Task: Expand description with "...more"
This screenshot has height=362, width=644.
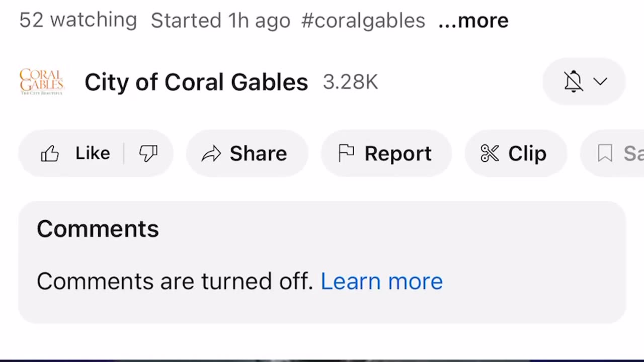Action: 473,21
